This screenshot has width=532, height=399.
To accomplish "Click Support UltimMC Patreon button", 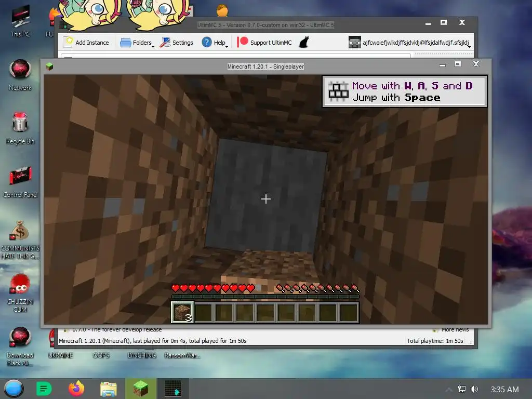I will pyautogui.click(x=264, y=43).
